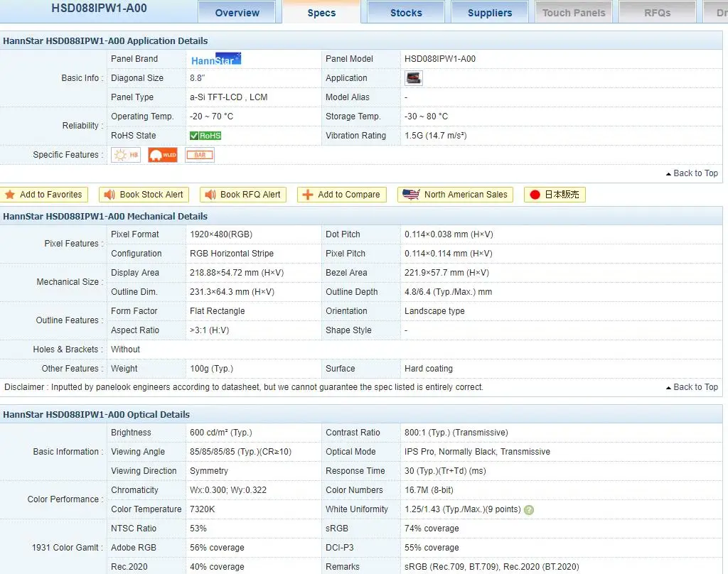The width and height of the screenshot is (728, 574).
Task: Click the speaker icon on Book Stock Alert
Action: 109,195
